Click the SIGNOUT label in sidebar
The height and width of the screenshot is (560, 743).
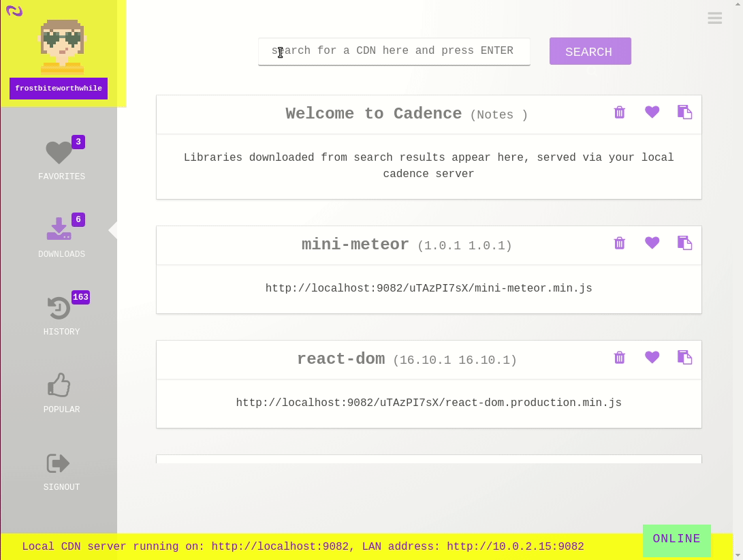pos(61,487)
